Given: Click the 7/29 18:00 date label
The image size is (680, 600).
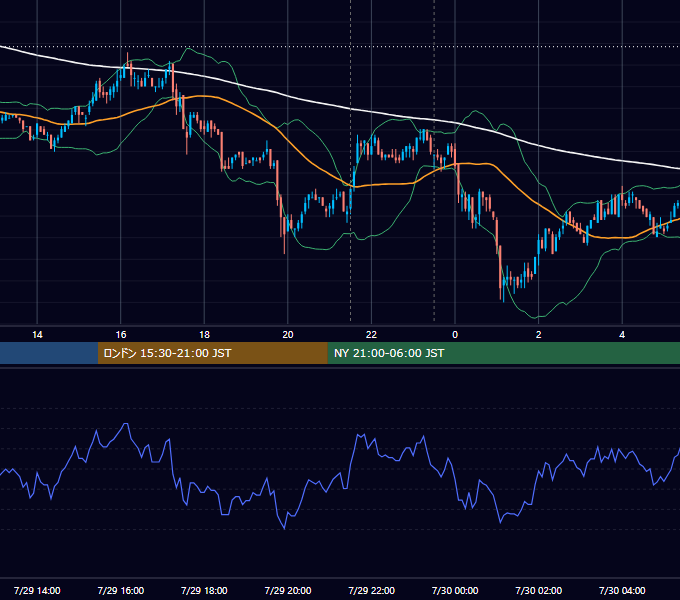Looking at the screenshot, I should click(204, 590).
